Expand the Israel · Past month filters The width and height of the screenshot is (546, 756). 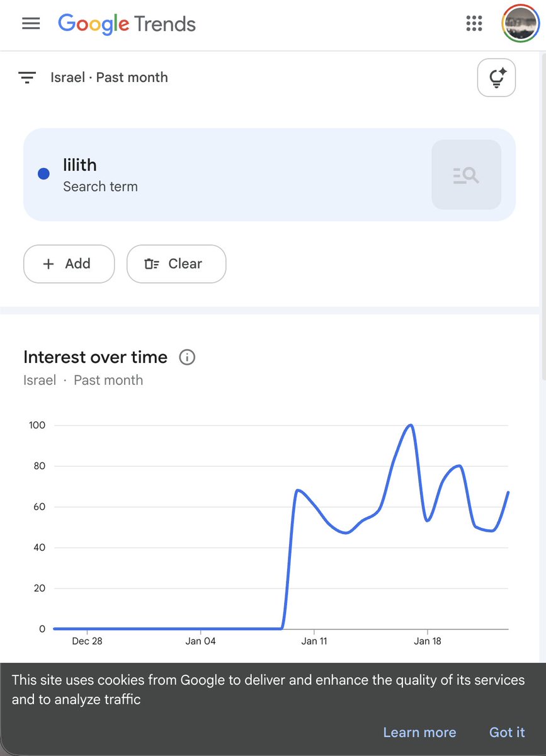pyautogui.click(x=109, y=77)
